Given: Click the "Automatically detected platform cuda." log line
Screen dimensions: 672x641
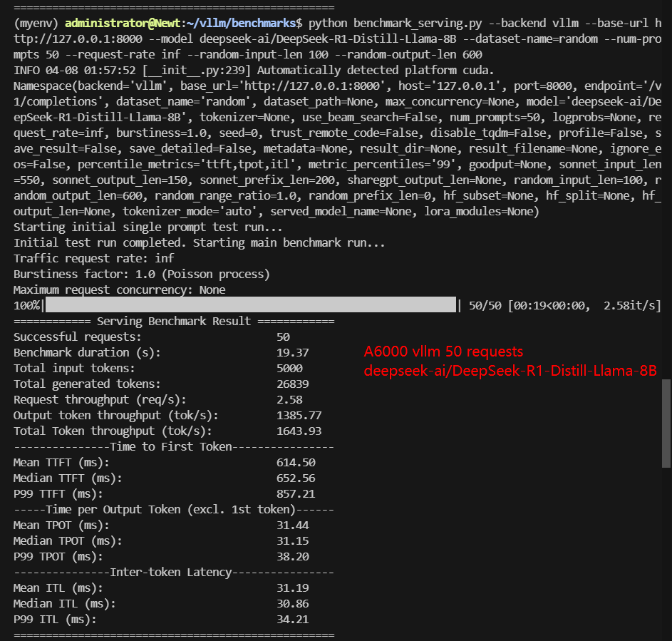Looking at the screenshot, I should [376, 70].
